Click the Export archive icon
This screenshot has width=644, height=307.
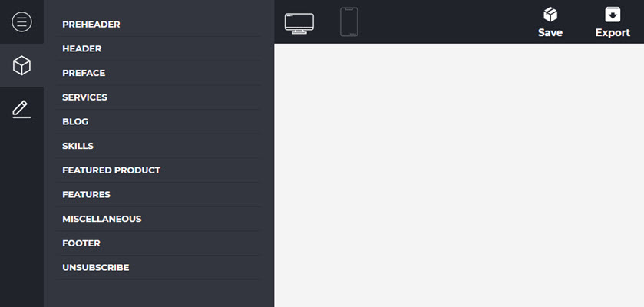click(x=613, y=15)
